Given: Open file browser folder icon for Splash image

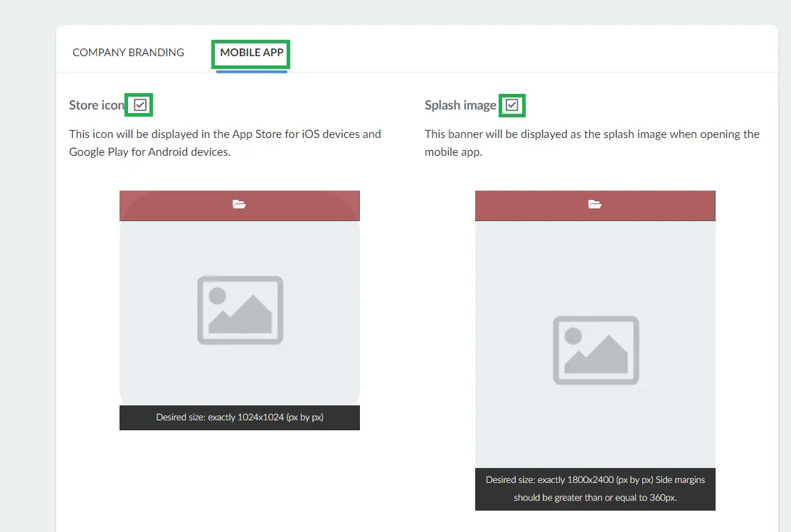Looking at the screenshot, I should tap(595, 204).
